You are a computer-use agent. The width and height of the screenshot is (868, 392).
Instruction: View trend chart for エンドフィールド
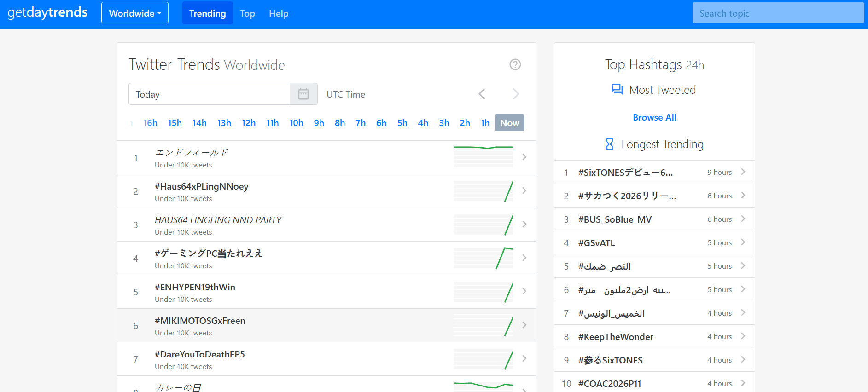483,157
